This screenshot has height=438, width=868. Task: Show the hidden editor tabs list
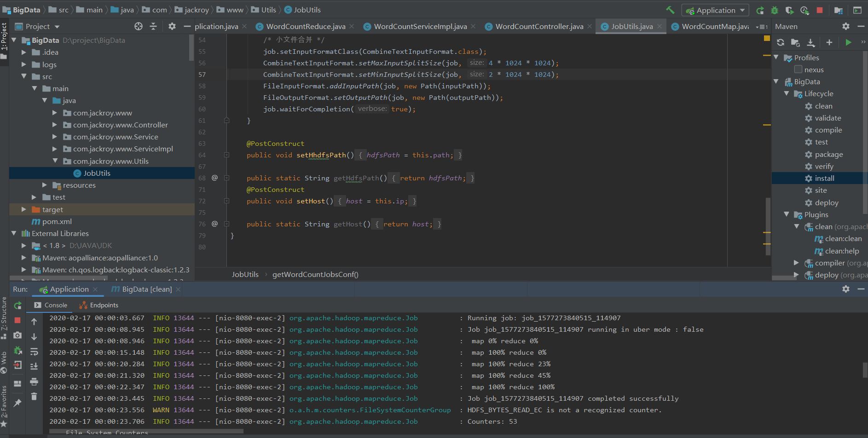click(x=761, y=27)
